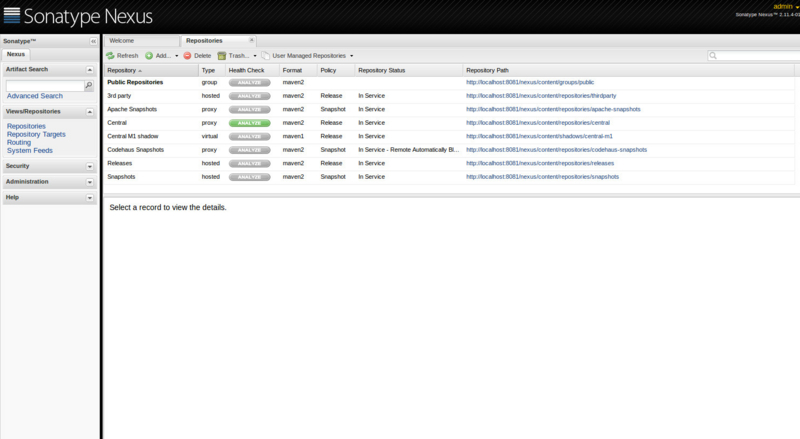800x439 pixels.
Task: Click the maven1 format cell
Action: click(293, 136)
